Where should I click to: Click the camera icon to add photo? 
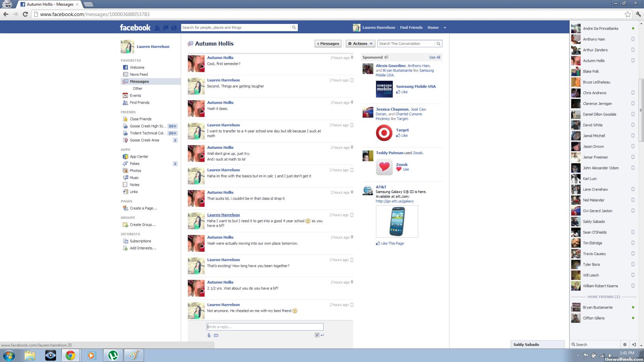(216, 335)
